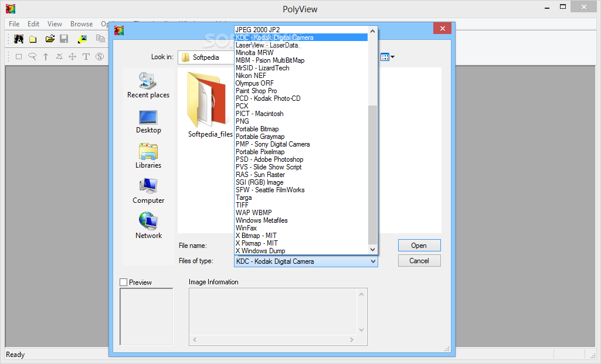Choose SGI (RGB) Image format
Viewport: 601px width, 364px height.
tap(301, 182)
